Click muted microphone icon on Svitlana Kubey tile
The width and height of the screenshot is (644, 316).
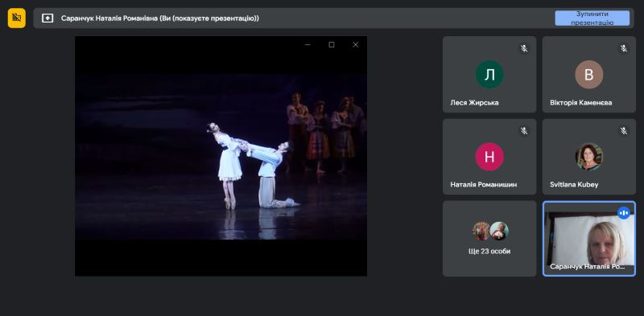[623, 131]
